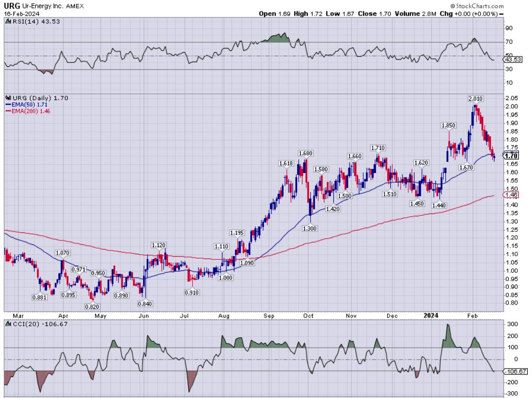Click the 0.971 price label
This screenshot has width=532, height=398.
click(x=78, y=269)
